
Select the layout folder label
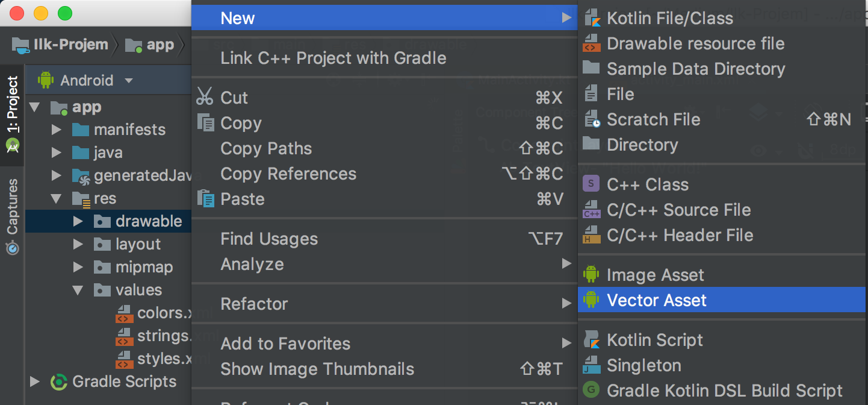tap(138, 244)
